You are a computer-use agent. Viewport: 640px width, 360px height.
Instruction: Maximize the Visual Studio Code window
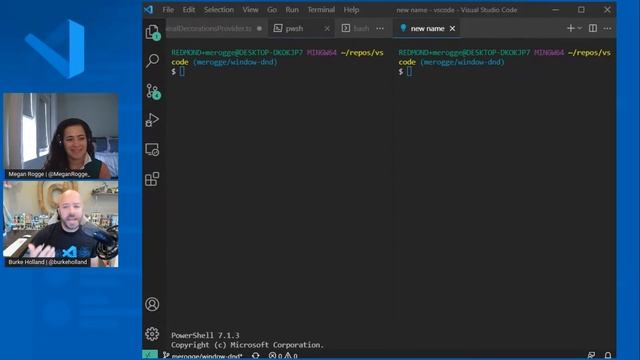[x=581, y=9]
